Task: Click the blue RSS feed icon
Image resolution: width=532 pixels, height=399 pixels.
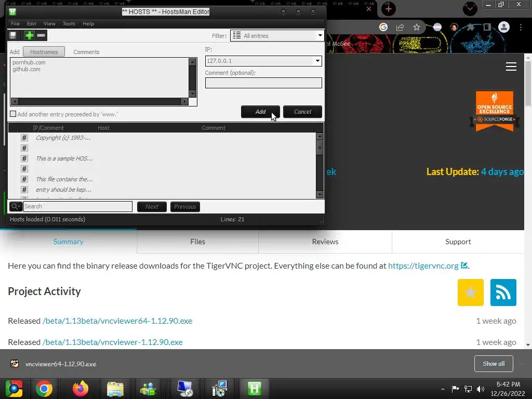Action: coord(503,292)
